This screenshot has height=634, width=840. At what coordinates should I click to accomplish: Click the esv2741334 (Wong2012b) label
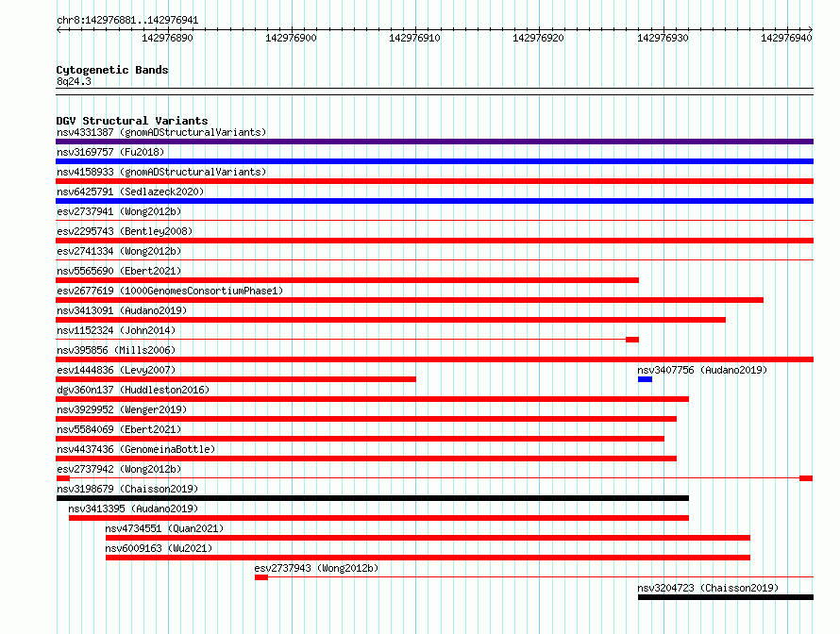119,251
